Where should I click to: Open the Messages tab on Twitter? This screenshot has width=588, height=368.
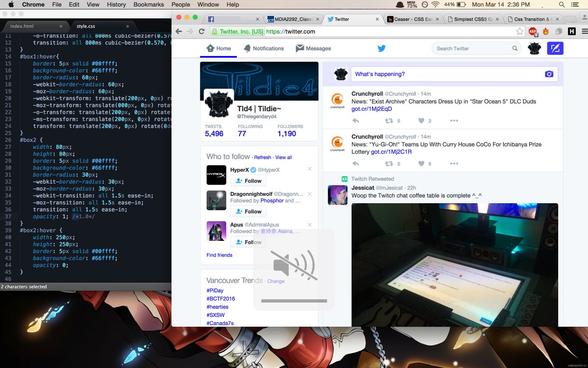point(313,48)
